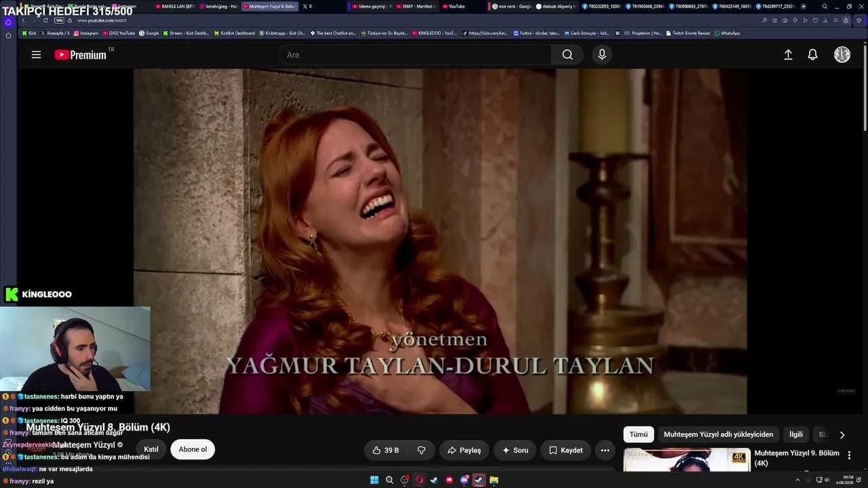868x488 pixels.
Task: Open the YouTube guide hamburger menu
Action: click(x=36, y=55)
